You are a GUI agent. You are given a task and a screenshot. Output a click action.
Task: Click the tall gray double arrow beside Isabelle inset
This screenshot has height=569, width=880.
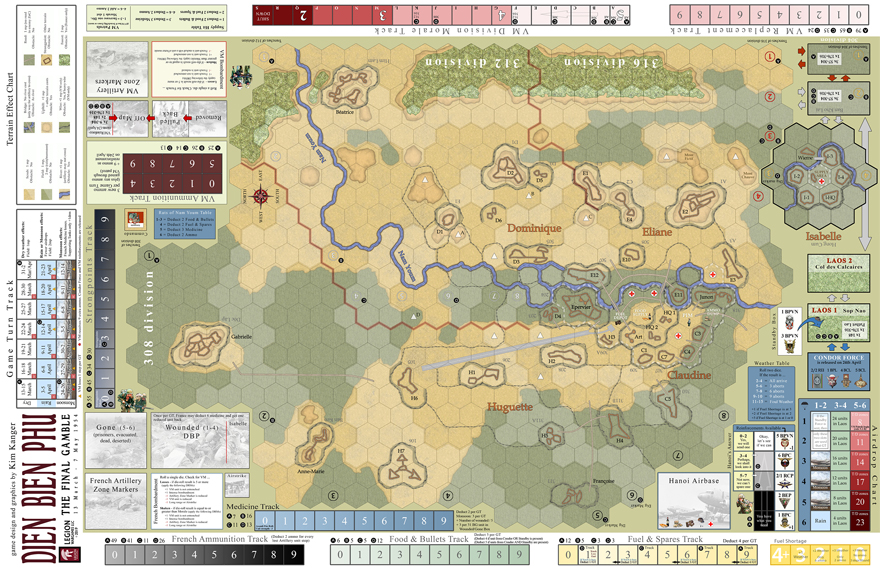pyautogui.click(x=865, y=183)
